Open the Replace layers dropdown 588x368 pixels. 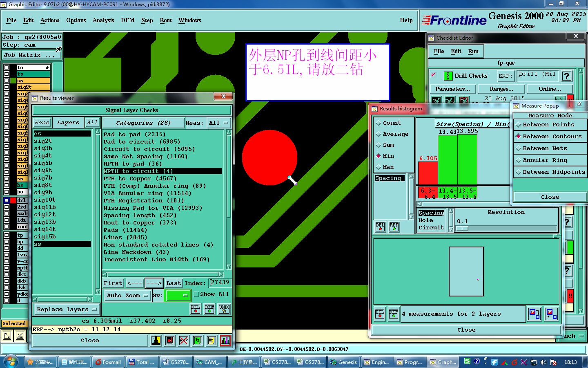tap(67, 310)
